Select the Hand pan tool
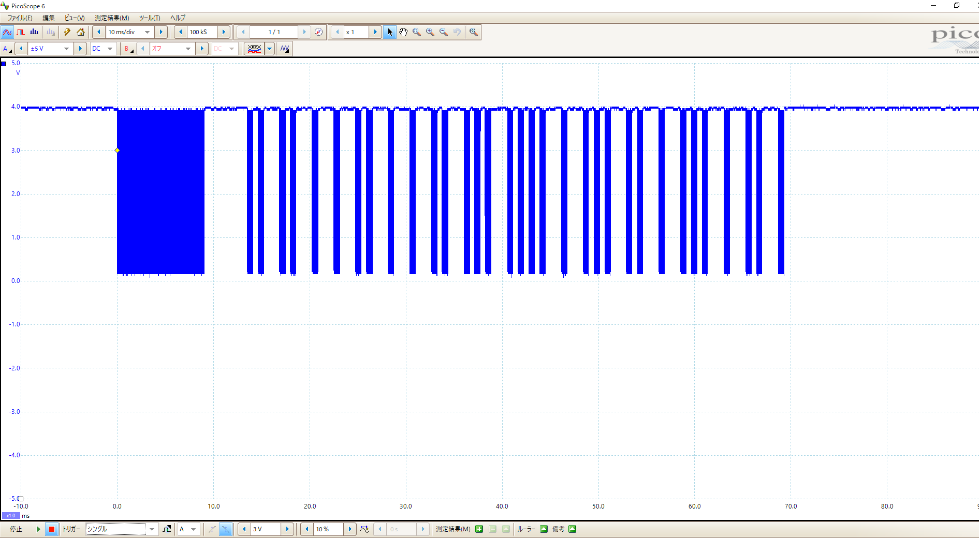Viewport: 980px width, 538px height. point(403,32)
